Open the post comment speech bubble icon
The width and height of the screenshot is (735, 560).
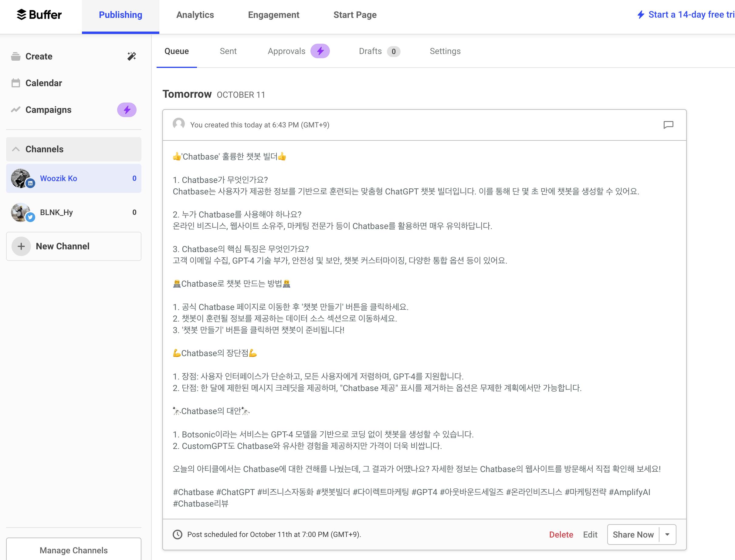pos(668,125)
